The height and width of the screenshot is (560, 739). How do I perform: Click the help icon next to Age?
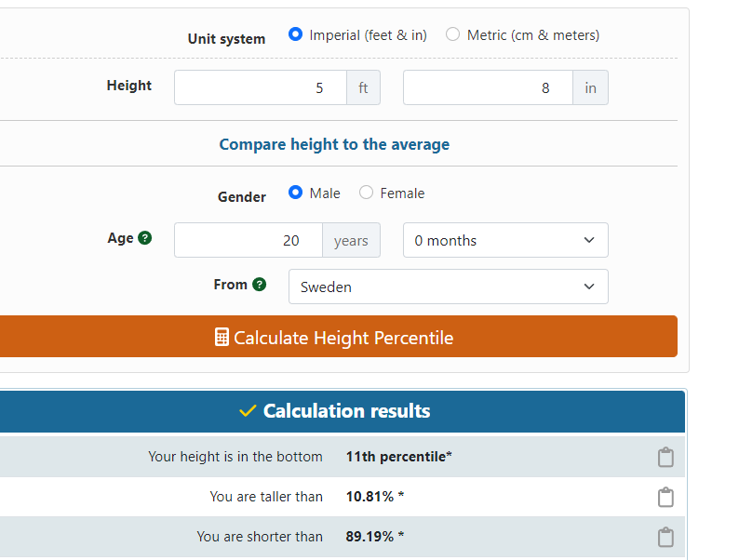(x=145, y=238)
